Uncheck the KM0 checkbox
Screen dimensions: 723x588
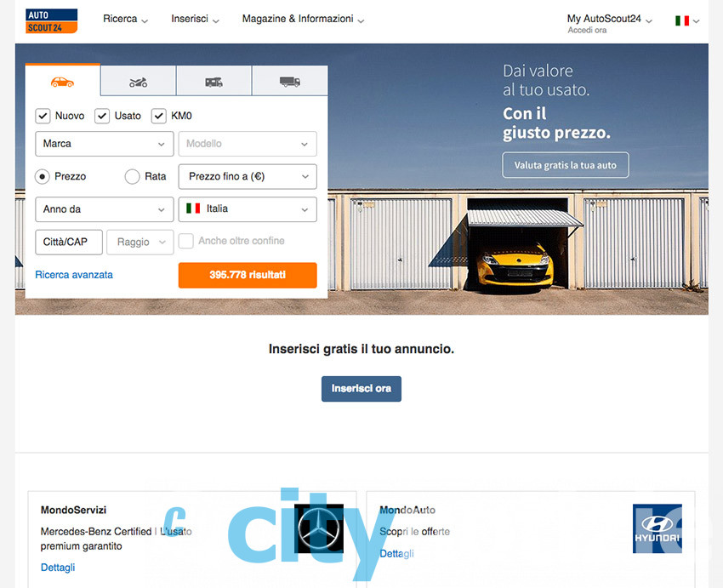158,116
